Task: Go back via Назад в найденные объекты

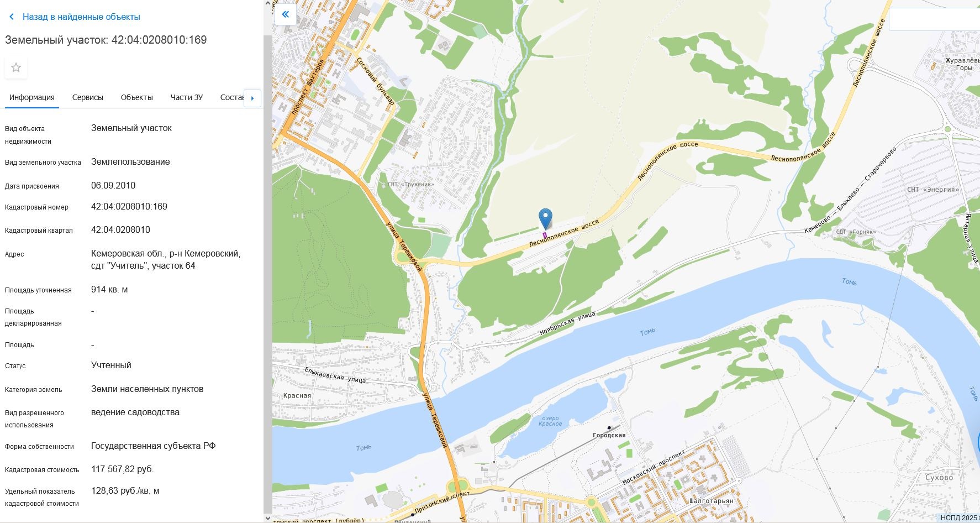Action: point(81,17)
